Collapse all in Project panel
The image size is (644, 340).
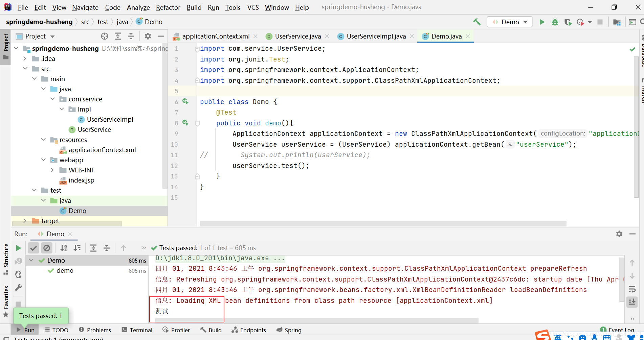(x=131, y=36)
